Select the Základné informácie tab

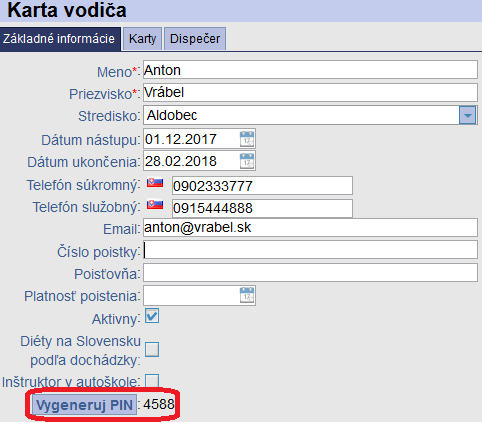pyautogui.click(x=60, y=39)
